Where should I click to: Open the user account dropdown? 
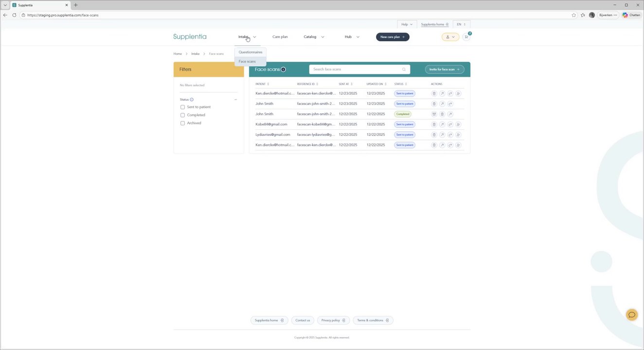(x=450, y=37)
